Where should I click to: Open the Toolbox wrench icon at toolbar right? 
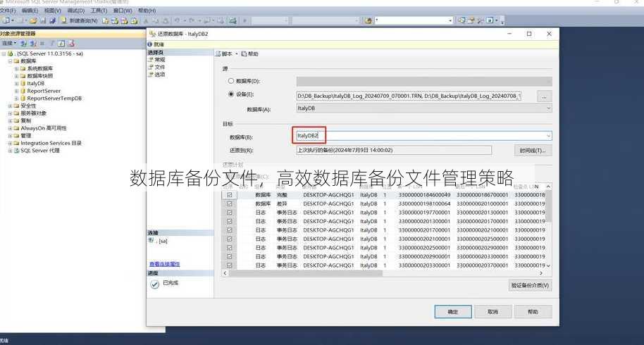coord(480,20)
